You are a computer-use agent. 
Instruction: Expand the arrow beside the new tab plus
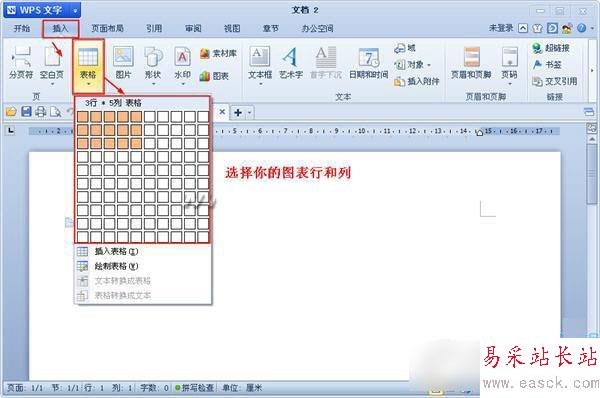coord(249,113)
